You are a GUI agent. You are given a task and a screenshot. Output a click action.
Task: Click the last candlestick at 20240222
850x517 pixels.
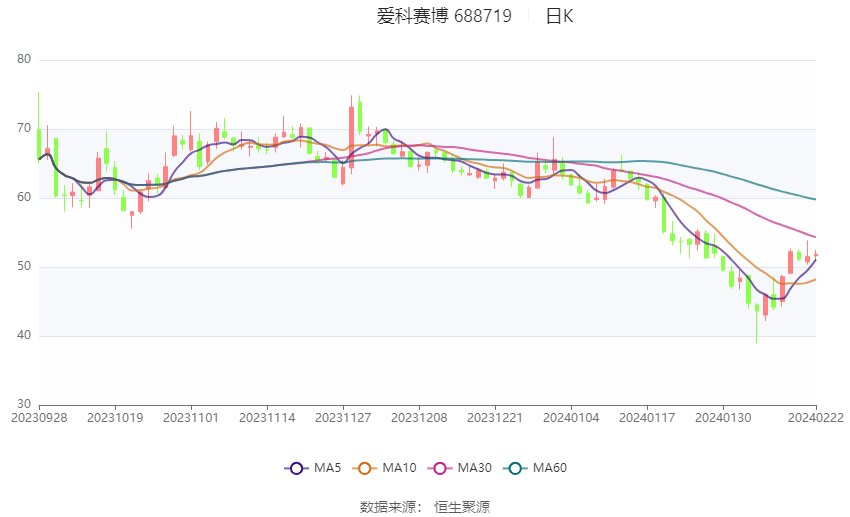815,254
